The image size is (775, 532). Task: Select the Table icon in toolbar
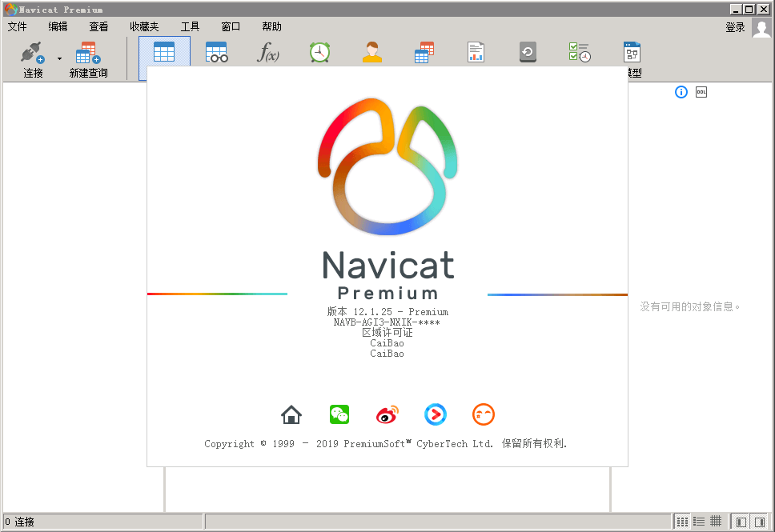164,52
